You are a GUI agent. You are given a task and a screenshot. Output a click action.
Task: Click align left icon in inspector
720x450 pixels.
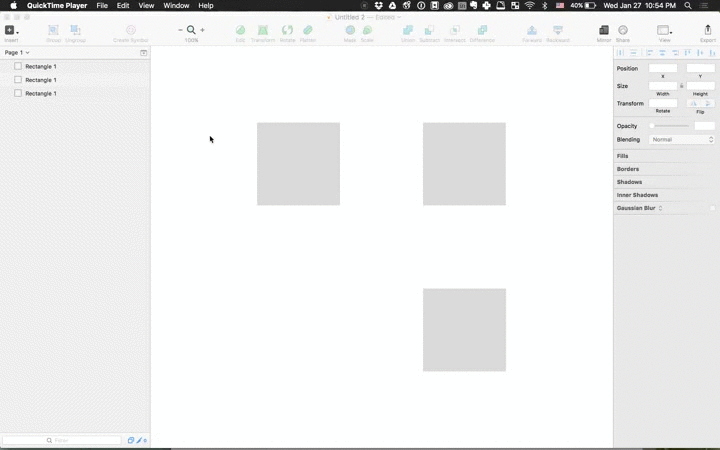click(x=649, y=53)
